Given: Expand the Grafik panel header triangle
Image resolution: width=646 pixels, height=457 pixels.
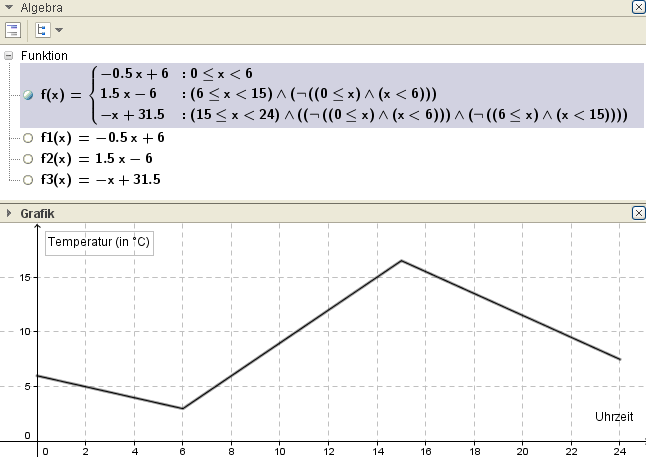Looking at the screenshot, I should click(9, 213).
